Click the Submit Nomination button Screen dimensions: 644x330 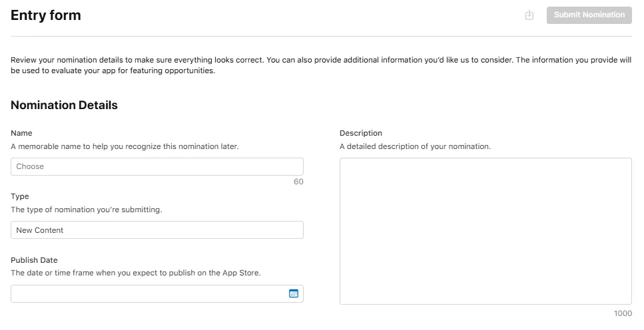click(x=589, y=15)
